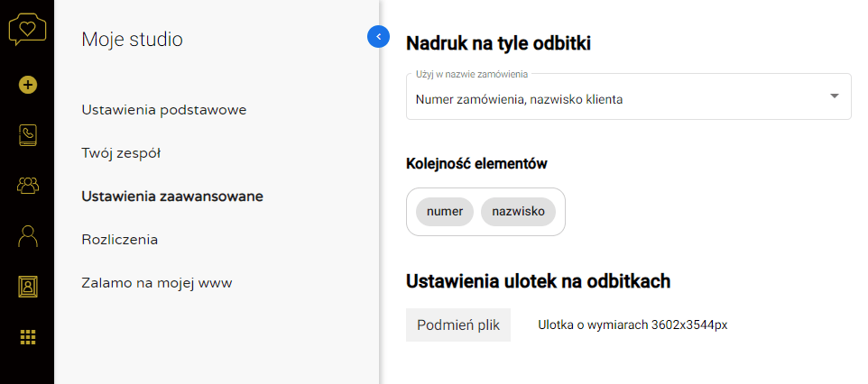The width and height of the screenshot is (868, 384).
Task: Open the framed portrait icon
Action: pos(28,287)
